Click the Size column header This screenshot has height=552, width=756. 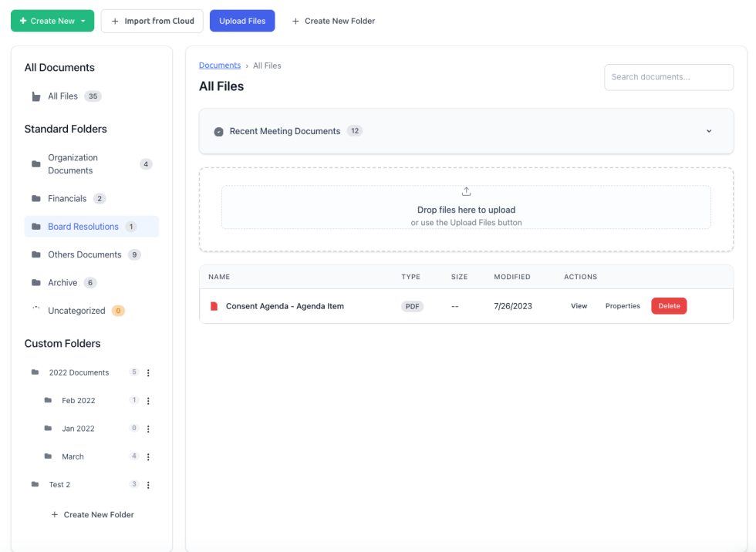click(x=460, y=277)
